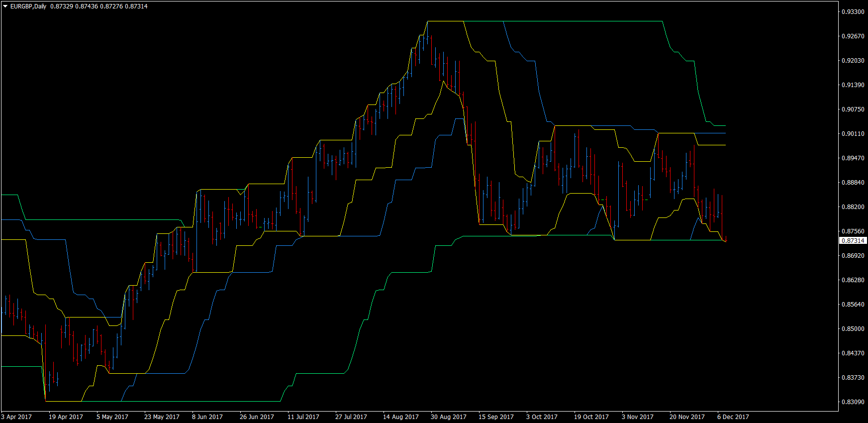This screenshot has width=868, height=423.
Task: Select the 0.83090 price level on scale
Action: point(853,402)
